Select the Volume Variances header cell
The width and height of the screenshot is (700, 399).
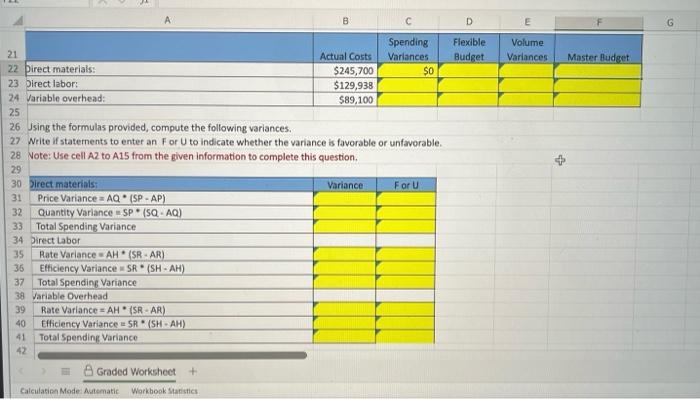point(527,49)
